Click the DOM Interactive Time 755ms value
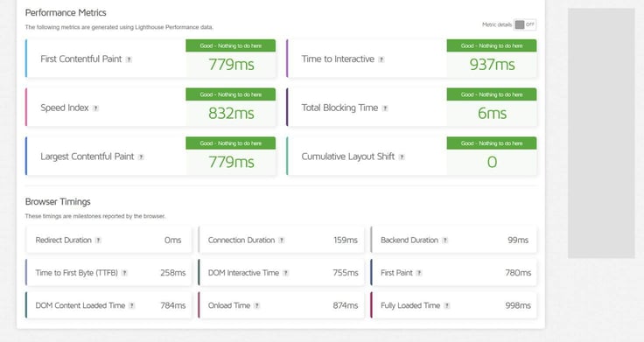644x342 pixels. tap(346, 273)
